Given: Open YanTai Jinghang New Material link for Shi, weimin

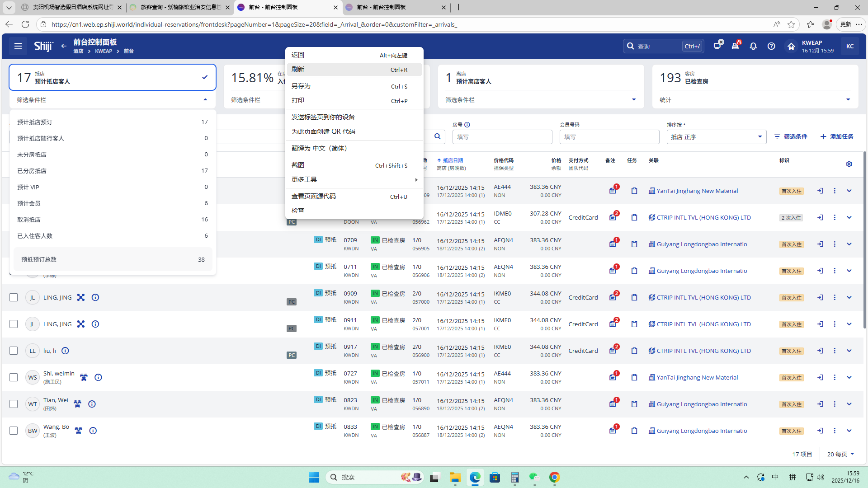Looking at the screenshot, I should pyautogui.click(x=697, y=377).
